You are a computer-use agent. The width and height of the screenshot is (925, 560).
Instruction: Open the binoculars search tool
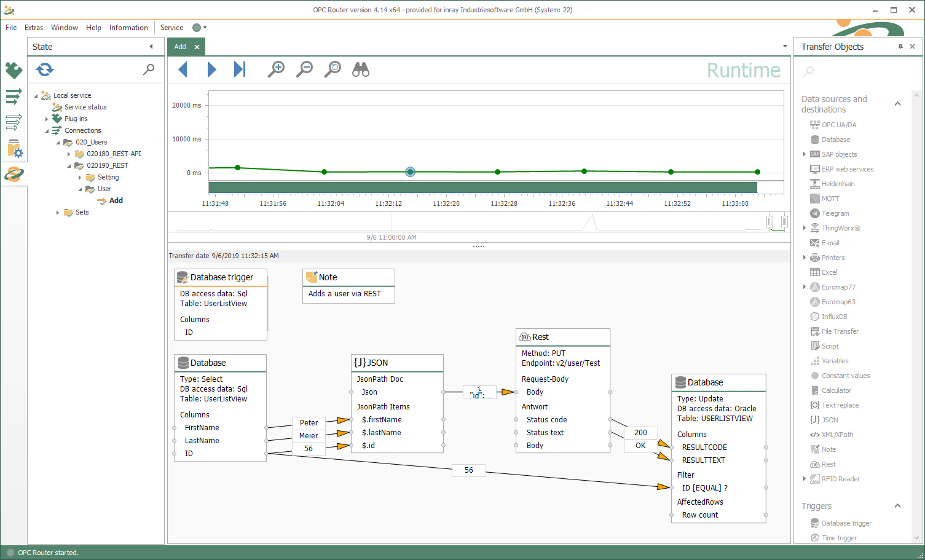[x=361, y=69]
